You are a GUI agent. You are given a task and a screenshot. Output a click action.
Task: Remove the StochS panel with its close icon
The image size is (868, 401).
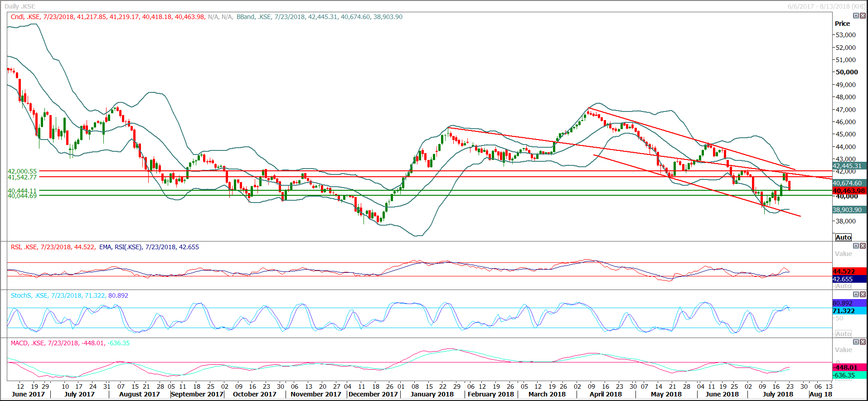coord(863,295)
